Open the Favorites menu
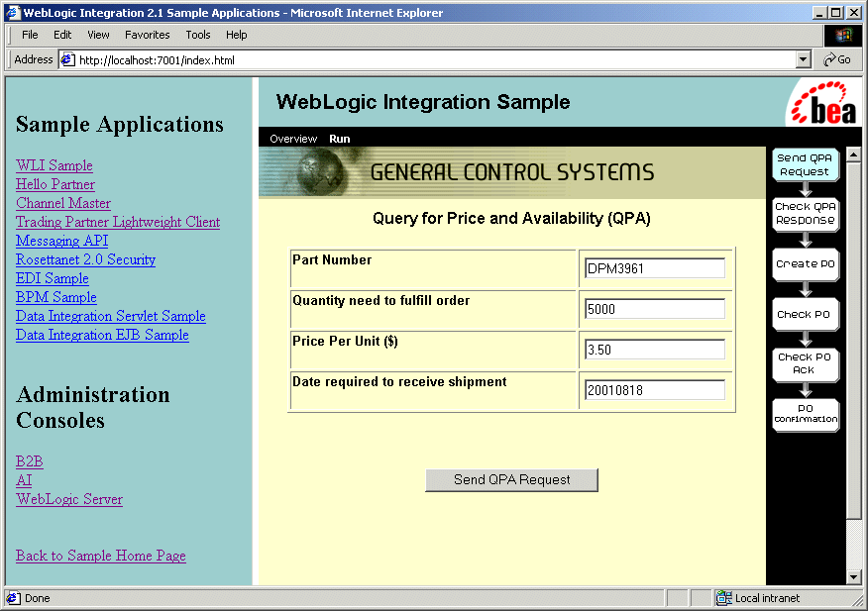Image resolution: width=868 pixels, height=611 pixels. [x=147, y=35]
